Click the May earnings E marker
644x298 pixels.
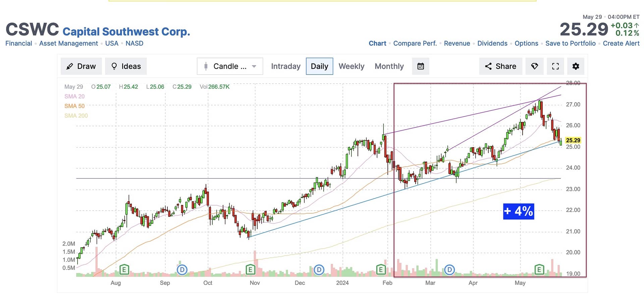pos(539,269)
